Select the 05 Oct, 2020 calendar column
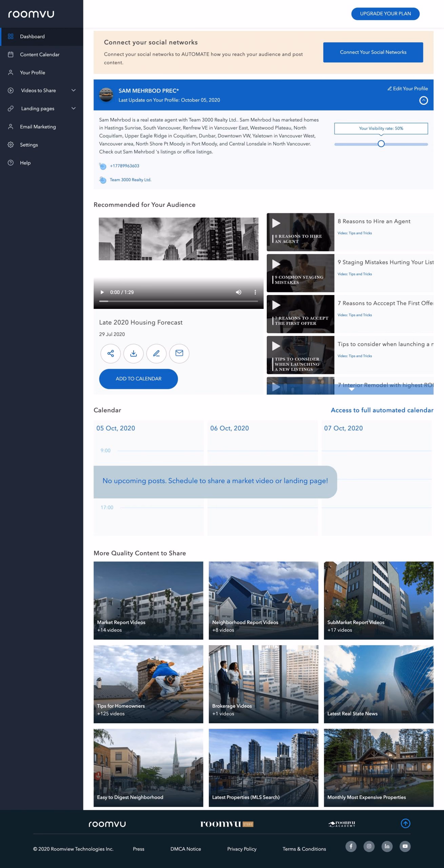This screenshot has width=444, height=868. pos(148,478)
